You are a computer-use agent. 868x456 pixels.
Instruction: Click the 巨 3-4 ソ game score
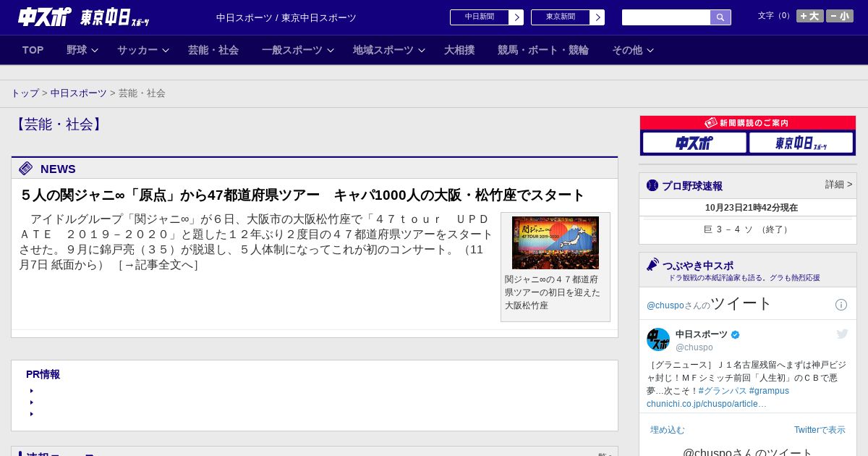pos(748,229)
